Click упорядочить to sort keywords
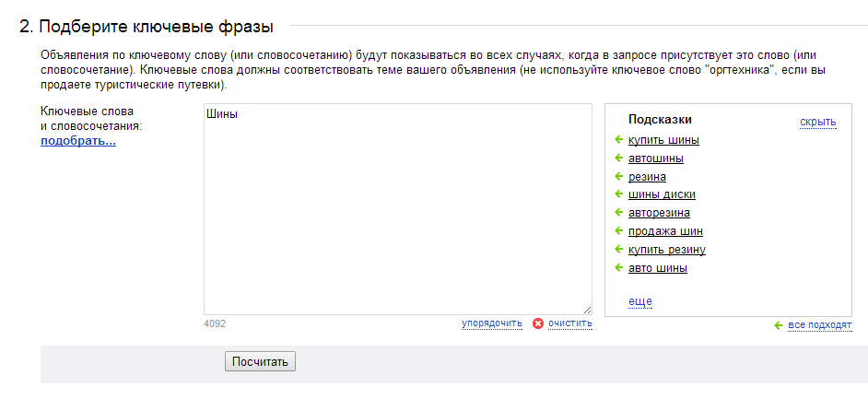Image resolution: width=868 pixels, height=411 pixels. [x=491, y=323]
